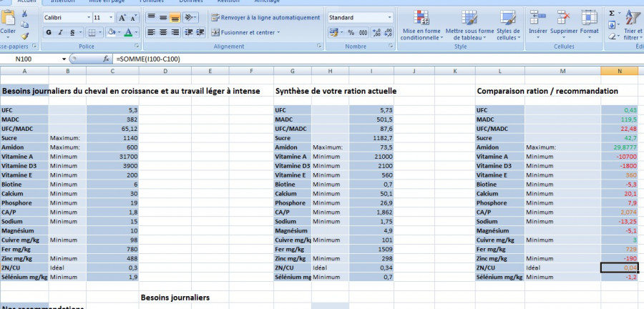The width and height of the screenshot is (644, 309).
Task: Align text to the middle vertically
Action: pos(163,18)
